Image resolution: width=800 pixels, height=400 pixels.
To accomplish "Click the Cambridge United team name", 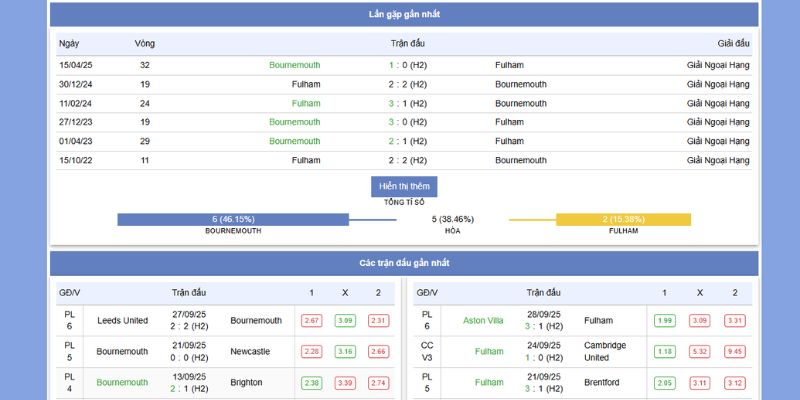I will 606,351.
